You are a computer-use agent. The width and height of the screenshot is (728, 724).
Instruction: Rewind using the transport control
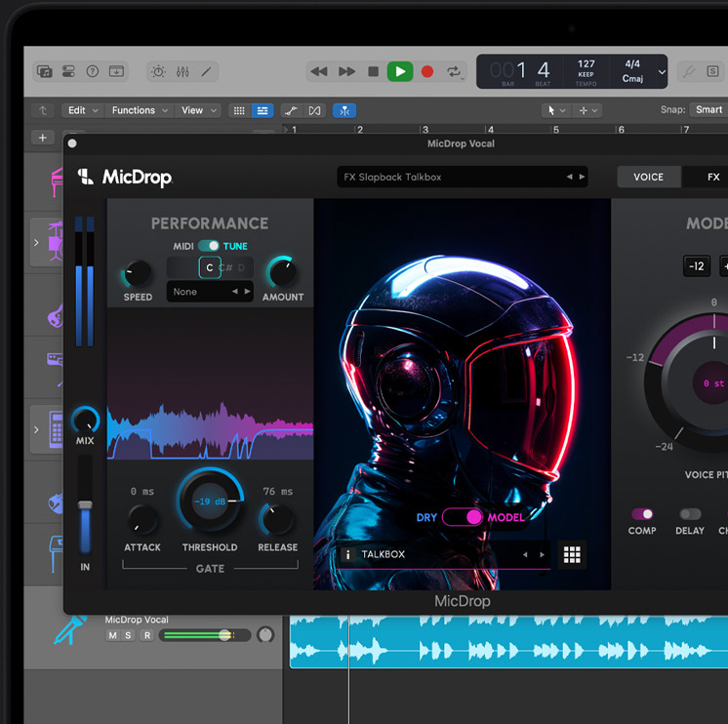point(318,71)
